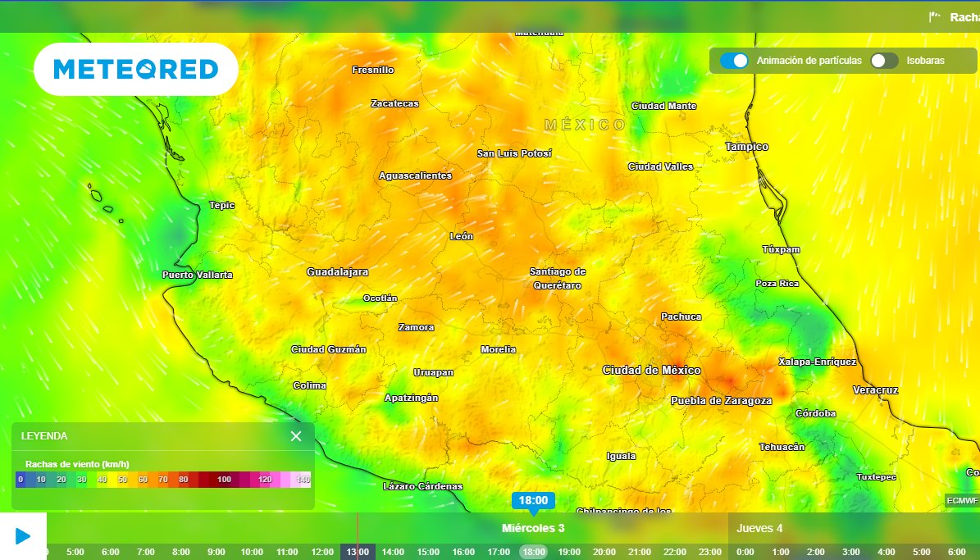The image size is (980, 560).
Task: Click the 18:00 time tooltip bubble
Action: [533, 501]
